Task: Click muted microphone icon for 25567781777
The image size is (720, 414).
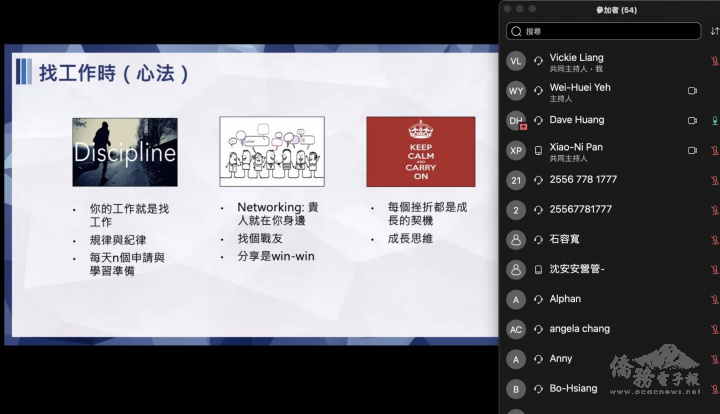Action: (714, 210)
